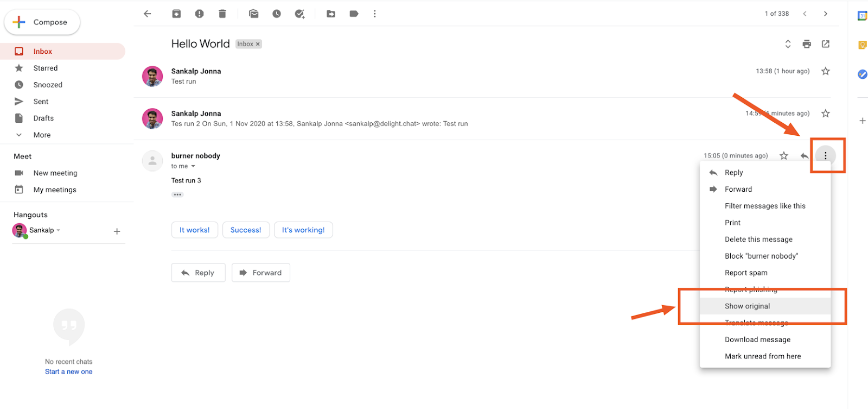Viewport: 868px width, 409px height.
Task: Select Show original from the menu
Action: coord(747,306)
